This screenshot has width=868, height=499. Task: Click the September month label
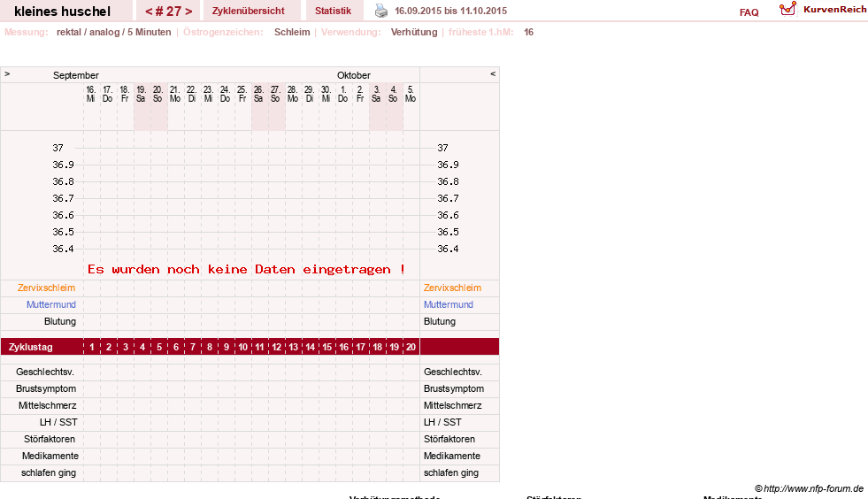tap(76, 75)
